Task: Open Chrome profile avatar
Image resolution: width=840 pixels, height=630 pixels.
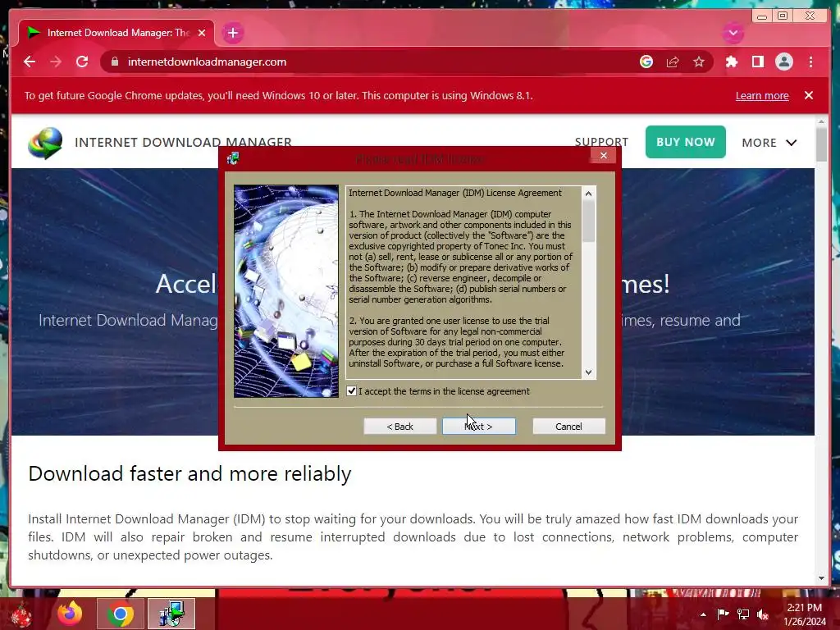Action: tap(783, 62)
